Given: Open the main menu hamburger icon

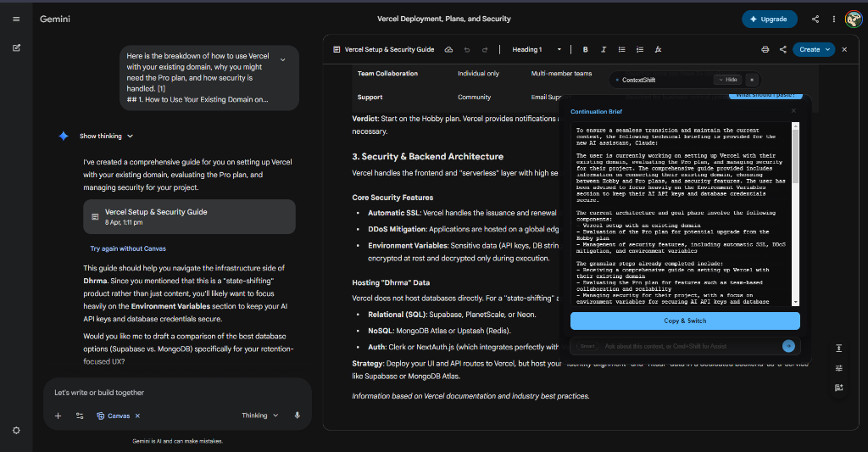Looking at the screenshot, I should coord(16,19).
